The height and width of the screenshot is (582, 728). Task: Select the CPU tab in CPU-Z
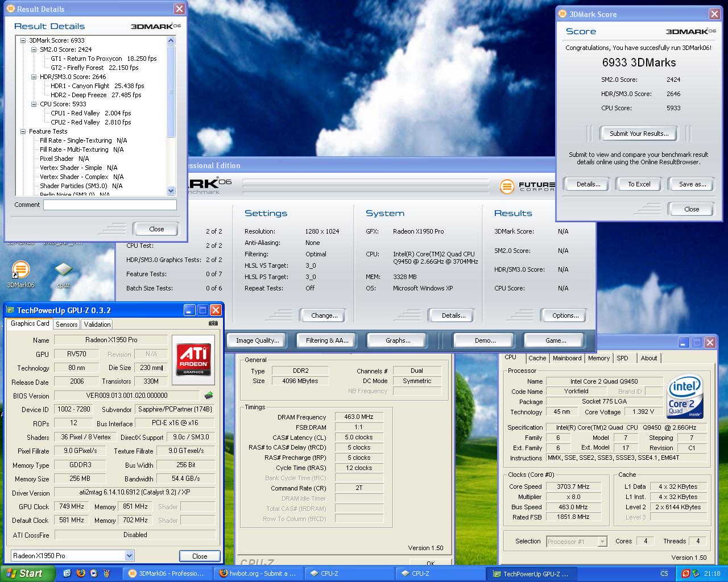511,357
